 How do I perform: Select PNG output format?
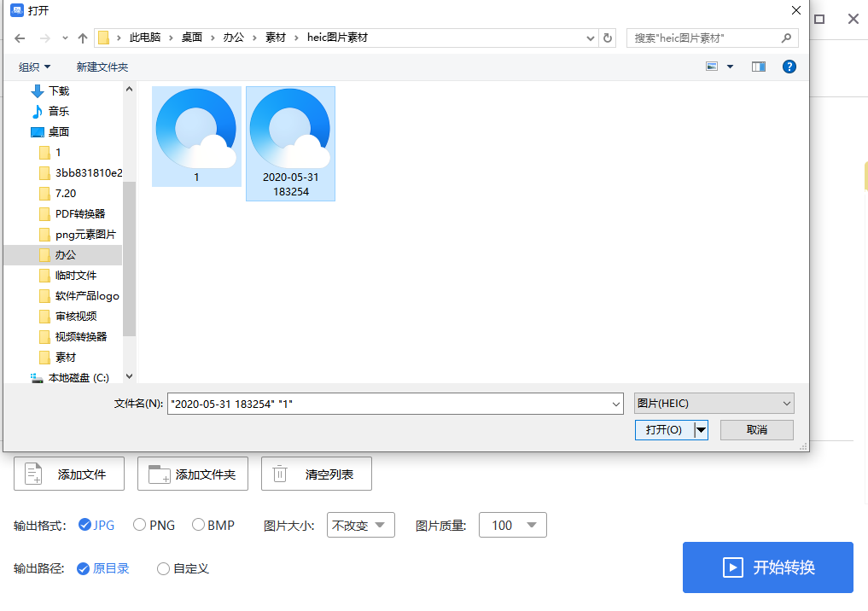click(154, 525)
